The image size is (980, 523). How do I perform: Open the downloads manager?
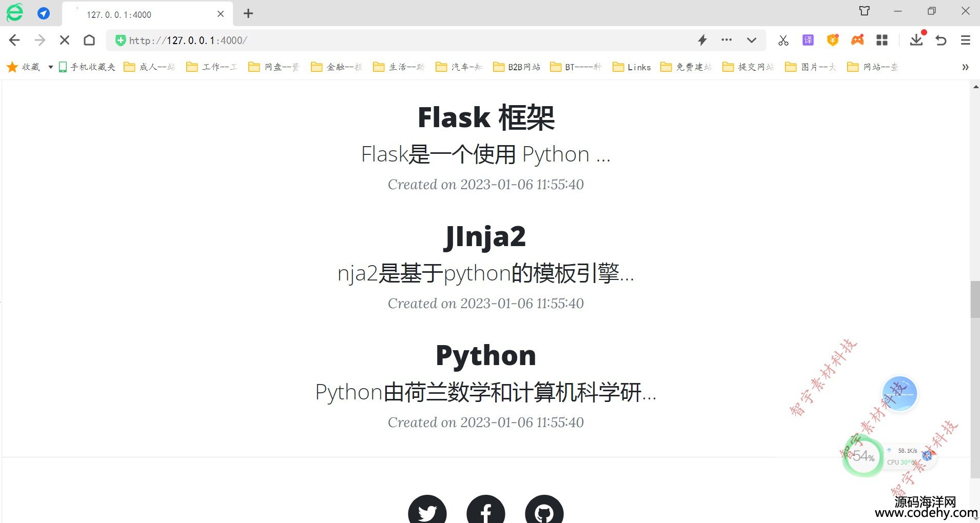click(x=916, y=39)
